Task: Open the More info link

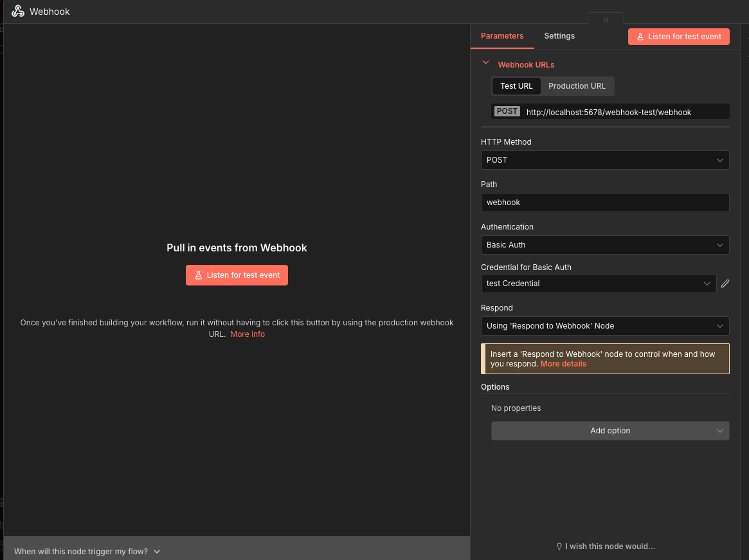Action: 248,334
